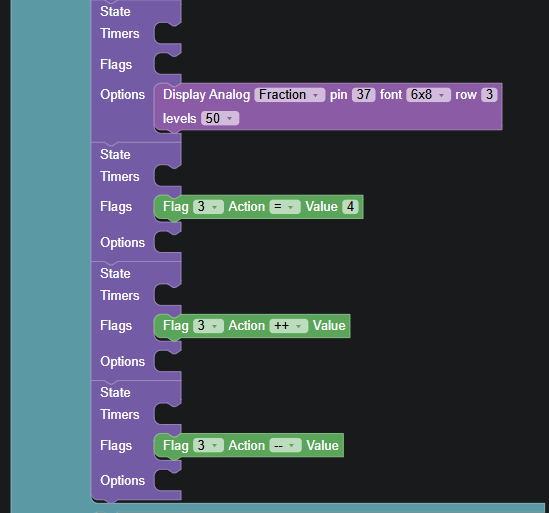Screen dimensions: 549x513
Task: Click the teal container block on the left side
Action: 51,245
